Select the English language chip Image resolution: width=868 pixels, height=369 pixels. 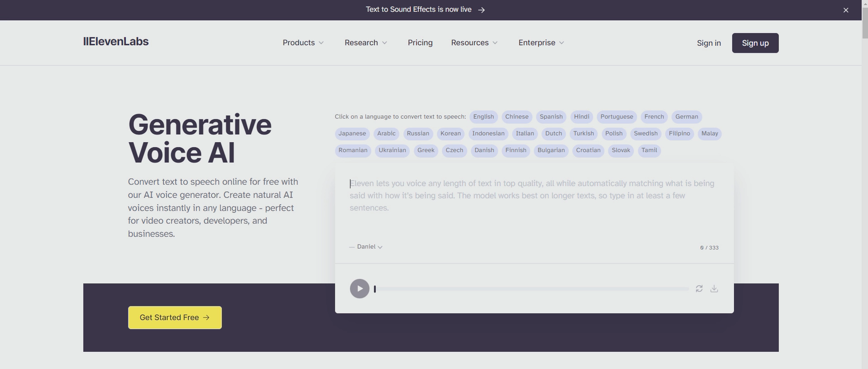click(483, 117)
